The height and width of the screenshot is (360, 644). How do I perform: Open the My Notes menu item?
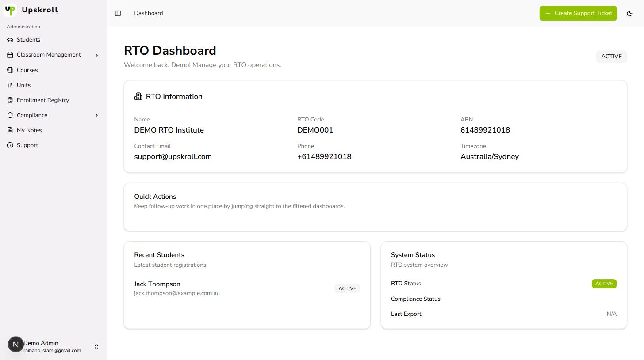pyautogui.click(x=53, y=130)
